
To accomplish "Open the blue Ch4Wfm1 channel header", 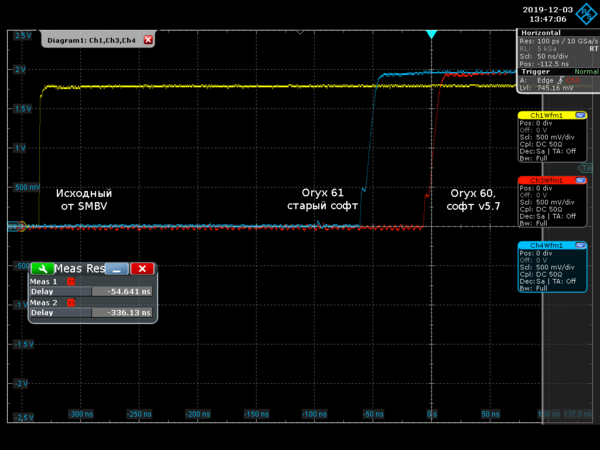I will pos(547,245).
